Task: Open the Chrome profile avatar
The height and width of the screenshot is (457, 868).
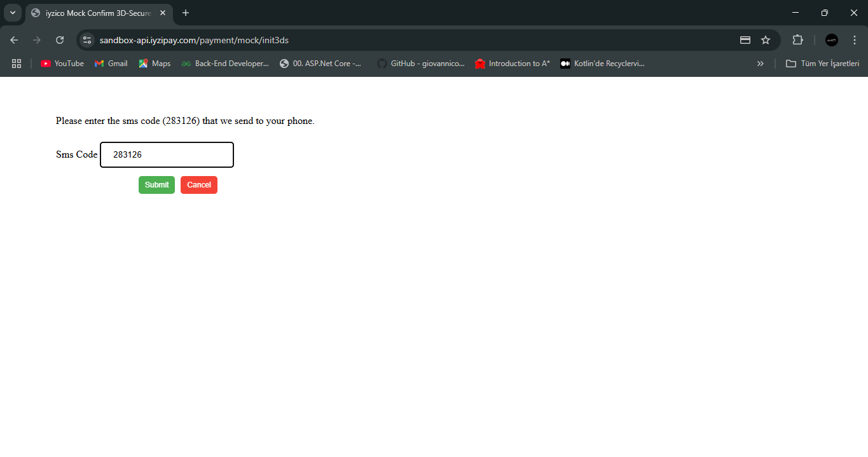Action: [x=831, y=40]
